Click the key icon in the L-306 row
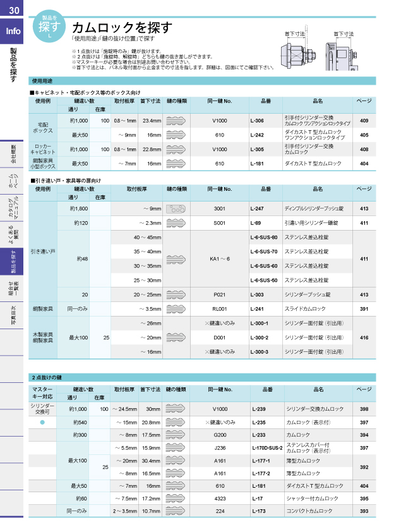The width and height of the screenshot is (401, 532). tap(177, 121)
